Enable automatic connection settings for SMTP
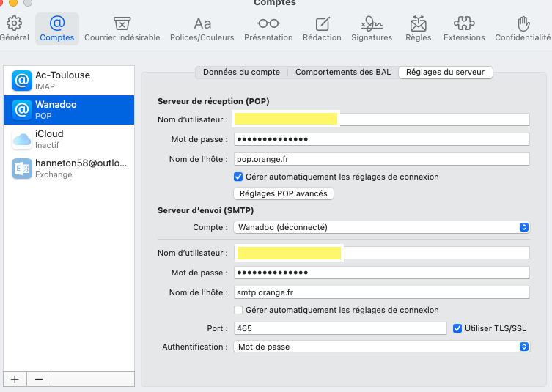The image size is (552, 392). point(238,310)
